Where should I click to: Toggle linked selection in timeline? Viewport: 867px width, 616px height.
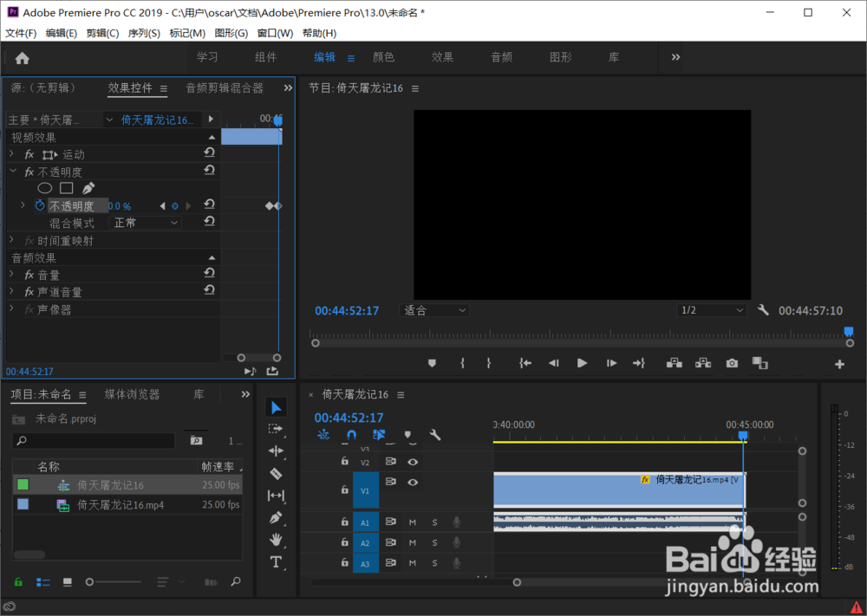(x=379, y=435)
